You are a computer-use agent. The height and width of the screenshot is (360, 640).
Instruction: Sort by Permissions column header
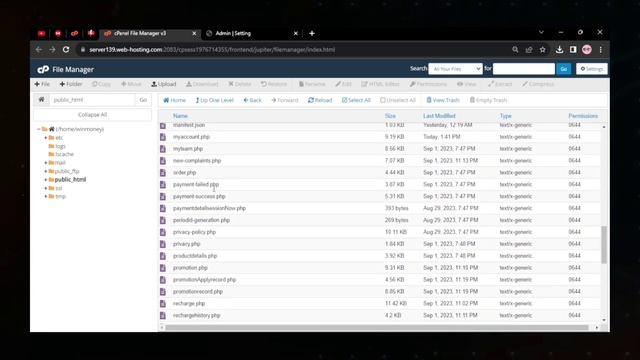[583, 116]
